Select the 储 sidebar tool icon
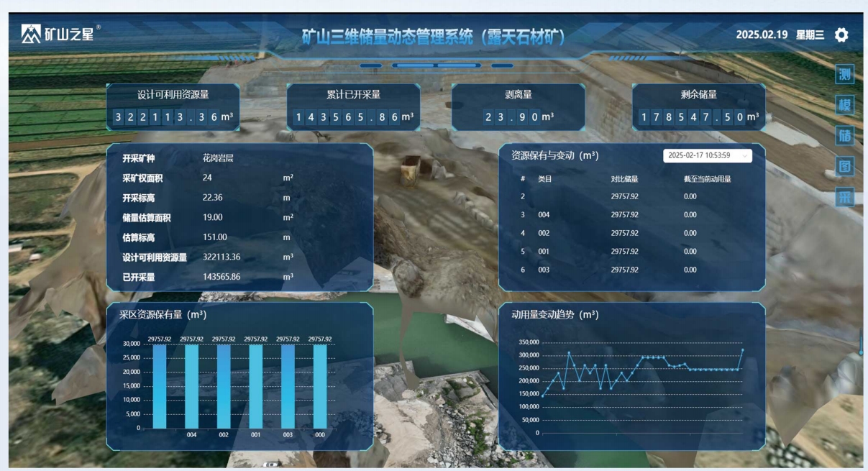Screen dimensions: 868x471 [x=845, y=135]
